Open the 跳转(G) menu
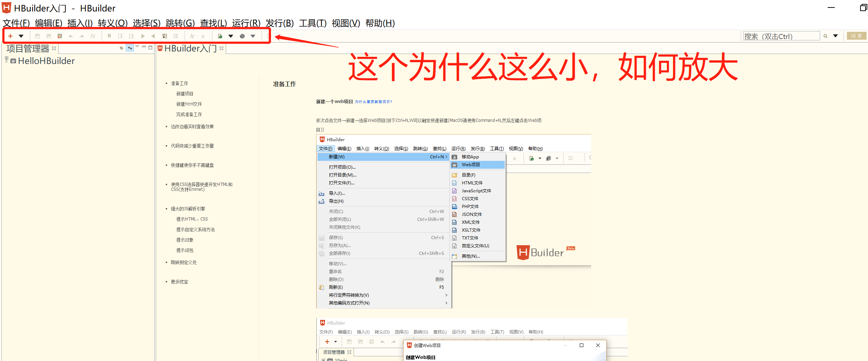 point(180,23)
